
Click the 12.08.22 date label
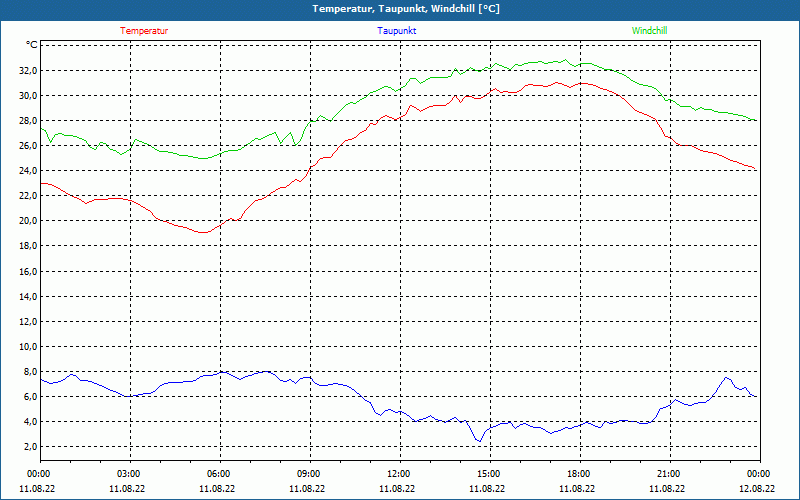757,488
